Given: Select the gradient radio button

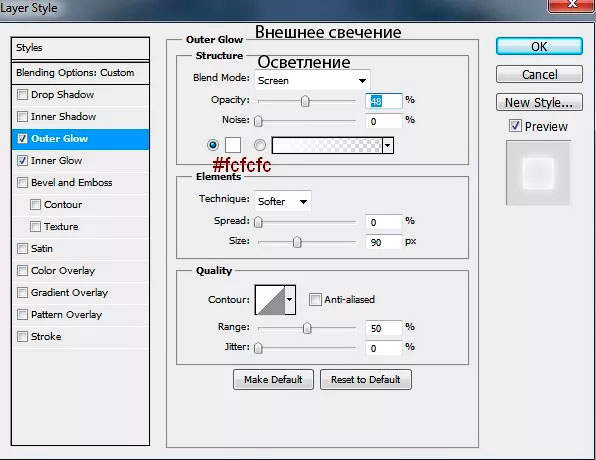Looking at the screenshot, I should pos(260,145).
